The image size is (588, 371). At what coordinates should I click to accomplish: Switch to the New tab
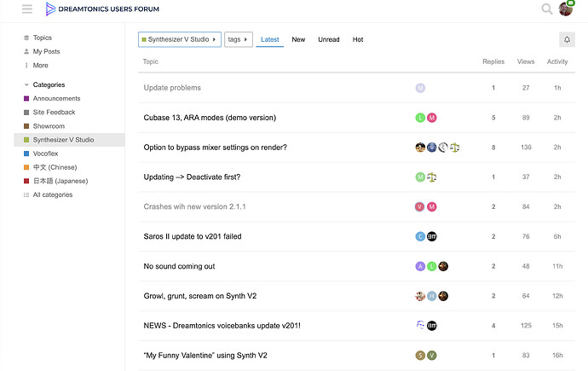coord(298,39)
